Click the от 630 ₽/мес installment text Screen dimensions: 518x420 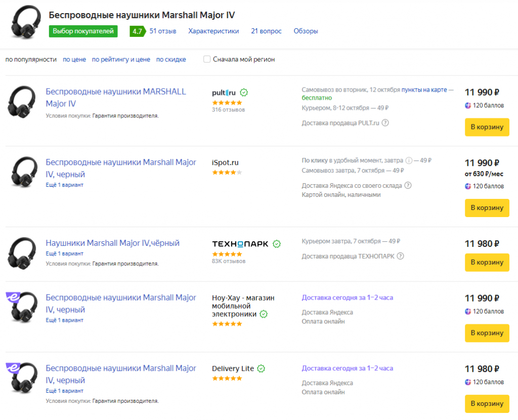tap(484, 174)
